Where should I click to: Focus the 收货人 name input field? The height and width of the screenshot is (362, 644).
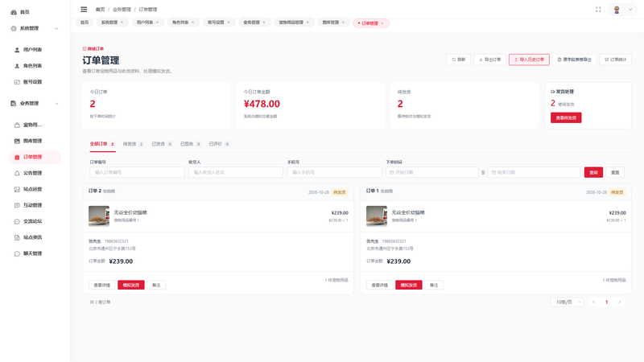(x=236, y=172)
